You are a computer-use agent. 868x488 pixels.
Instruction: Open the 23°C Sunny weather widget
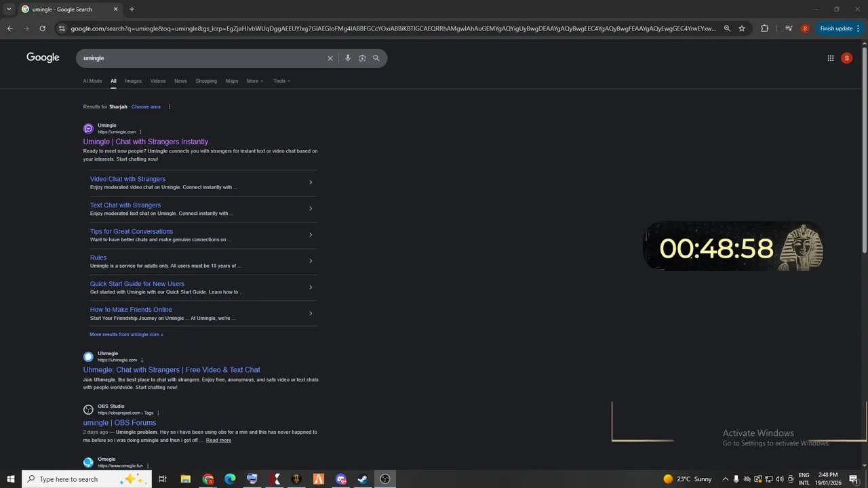point(688,479)
